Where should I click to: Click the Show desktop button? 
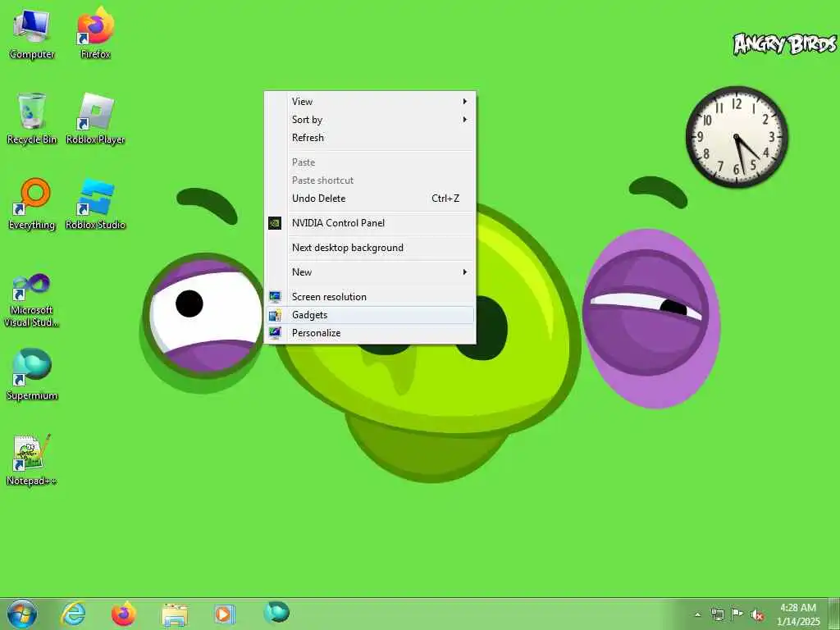(834, 614)
